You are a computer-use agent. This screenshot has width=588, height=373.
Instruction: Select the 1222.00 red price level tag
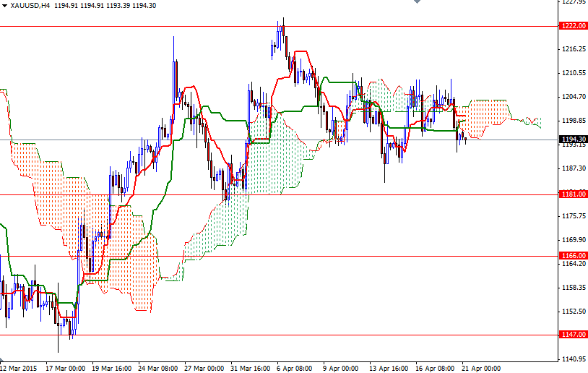[x=572, y=25]
